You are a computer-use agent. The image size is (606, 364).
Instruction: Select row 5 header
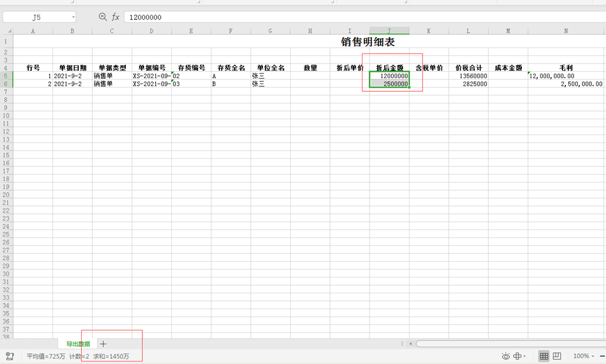click(x=6, y=76)
